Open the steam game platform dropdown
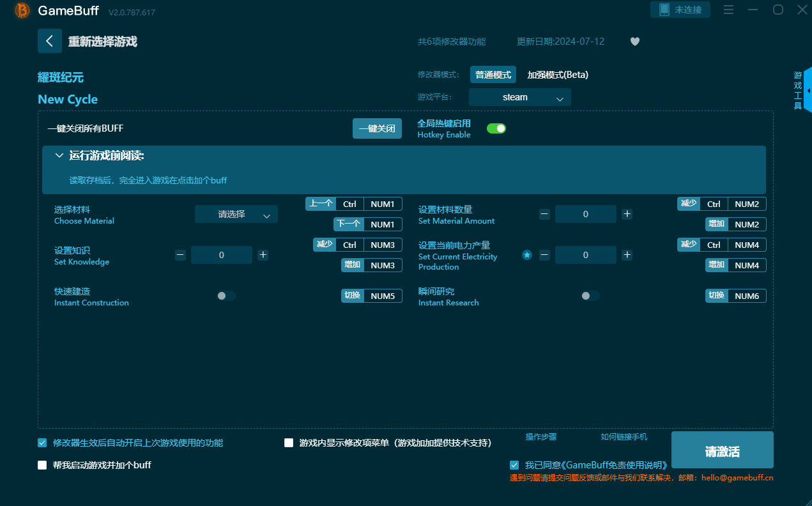Viewport: 812px width, 506px height. pyautogui.click(x=520, y=97)
